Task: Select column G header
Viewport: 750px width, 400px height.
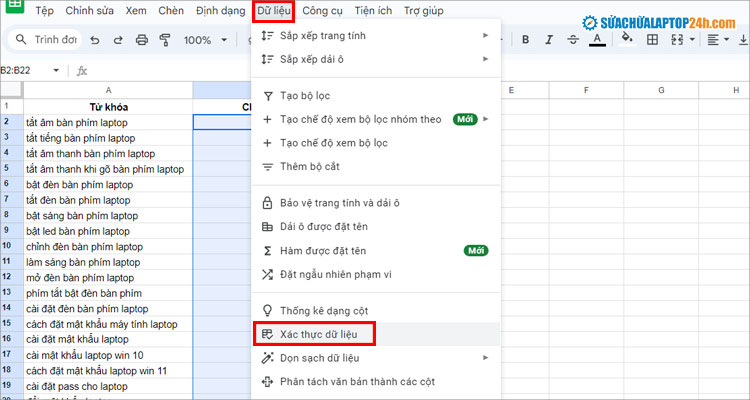Action: [x=661, y=90]
